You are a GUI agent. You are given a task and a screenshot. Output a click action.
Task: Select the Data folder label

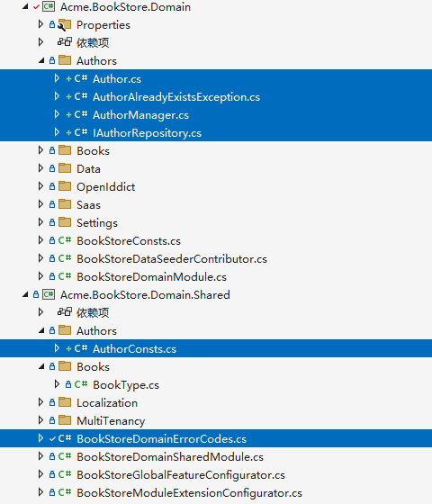tap(88, 169)
